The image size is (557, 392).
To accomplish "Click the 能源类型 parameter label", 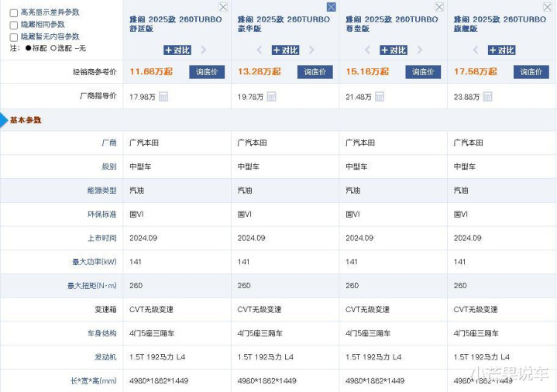I will tap(102, 191).
